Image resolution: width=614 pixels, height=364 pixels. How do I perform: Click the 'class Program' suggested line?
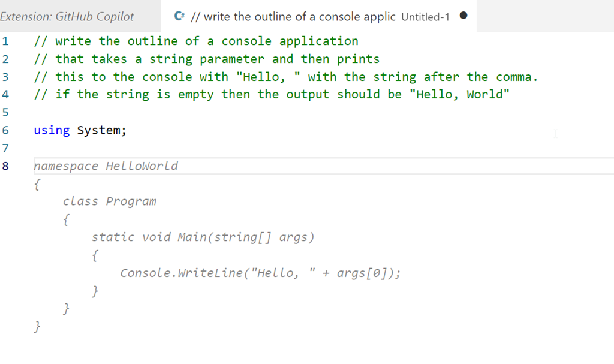coord(109,201)
